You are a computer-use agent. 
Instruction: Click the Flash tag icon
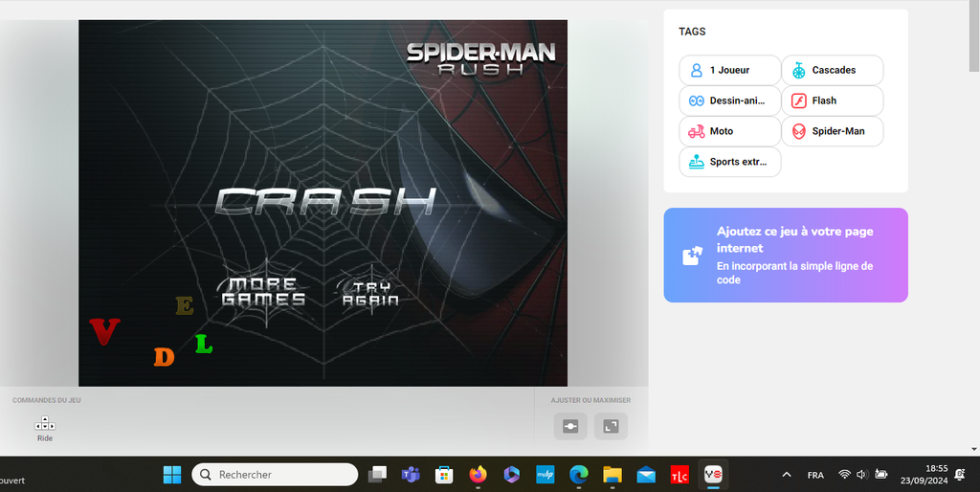point(799,101)
